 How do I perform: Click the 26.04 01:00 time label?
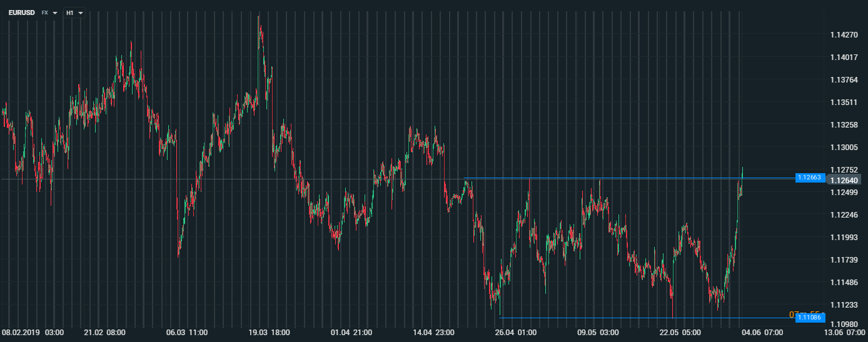(x=517, y=333)
